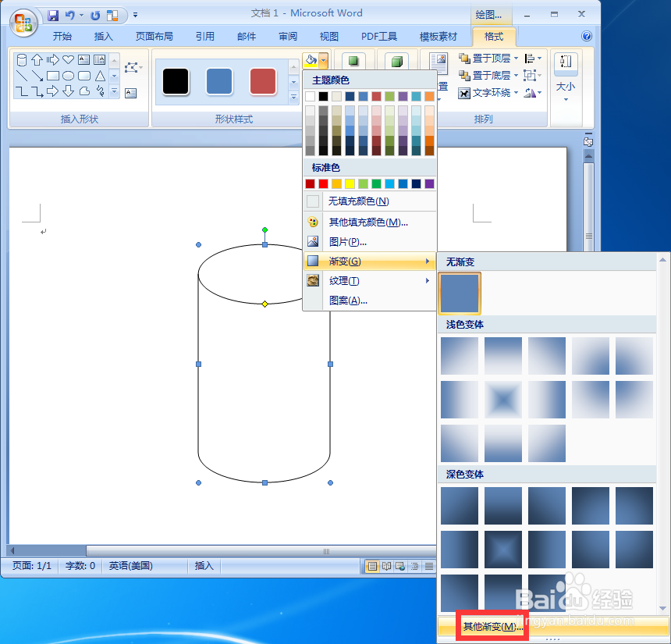Open Word help question mark
This screenshot has height=644, width=671.
click(586, 36)
